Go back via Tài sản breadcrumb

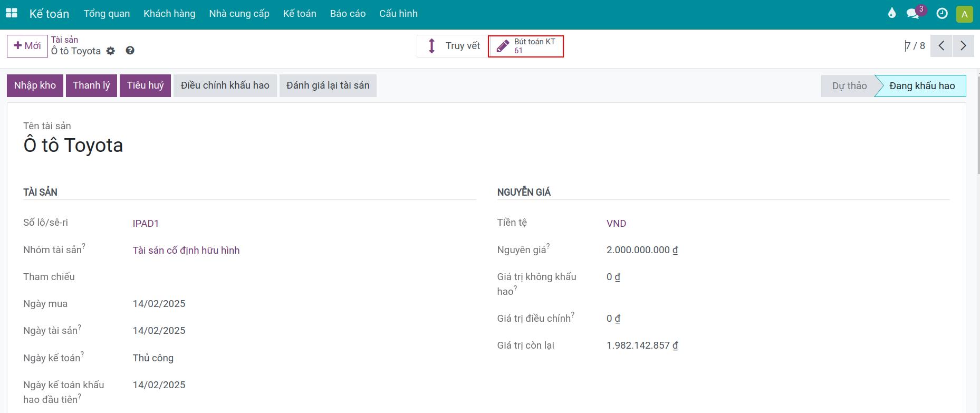pos(64,40)
